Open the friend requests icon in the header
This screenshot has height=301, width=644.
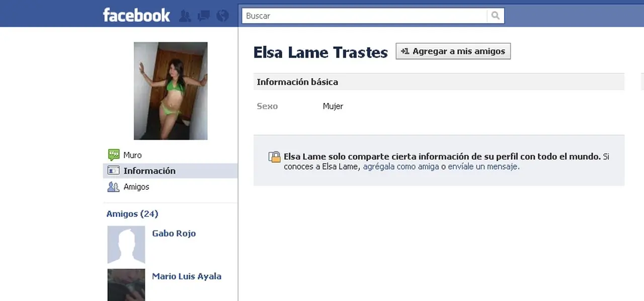pyautogui.click(x=185, y=16)
